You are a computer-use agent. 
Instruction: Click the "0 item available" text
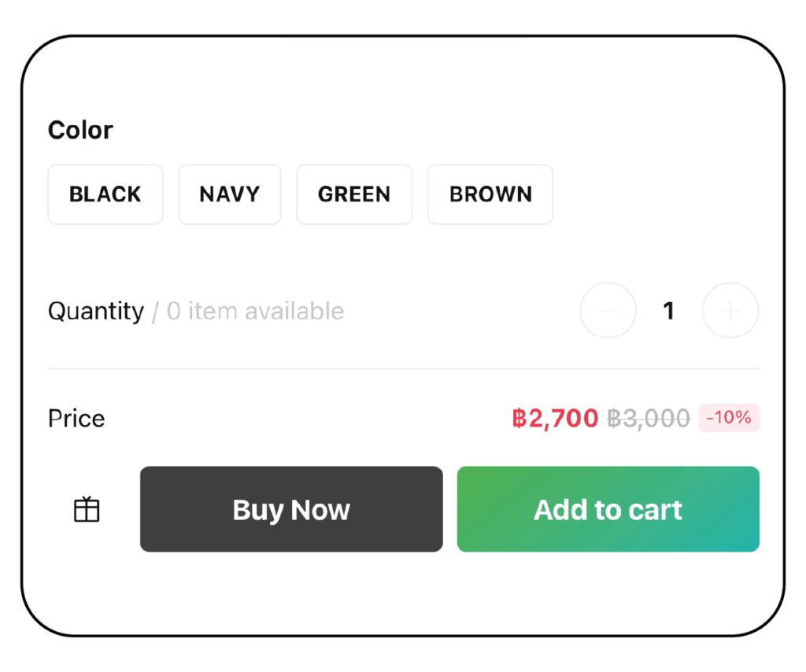coord(255,312)
